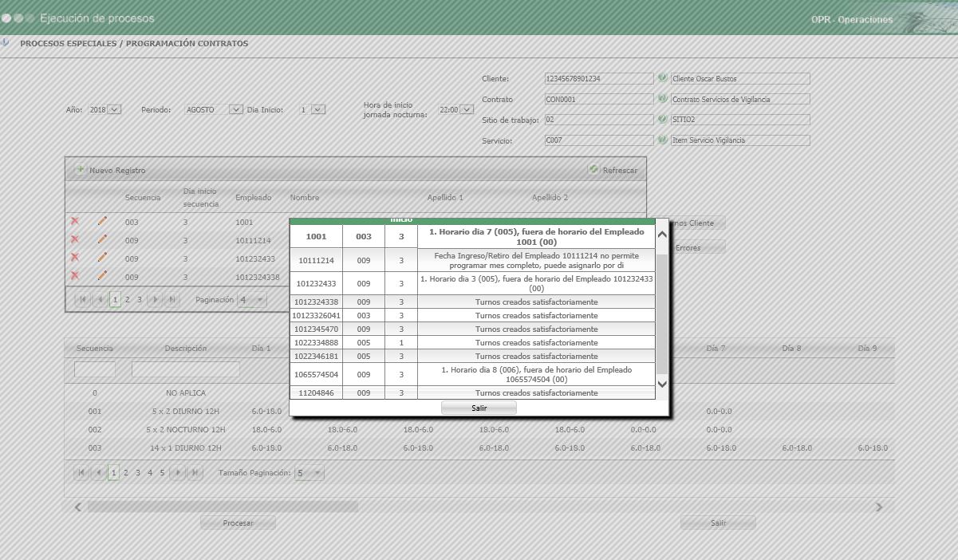Select popup row for employee 1065574504
The image size is (958, 560).
[473, 375]
